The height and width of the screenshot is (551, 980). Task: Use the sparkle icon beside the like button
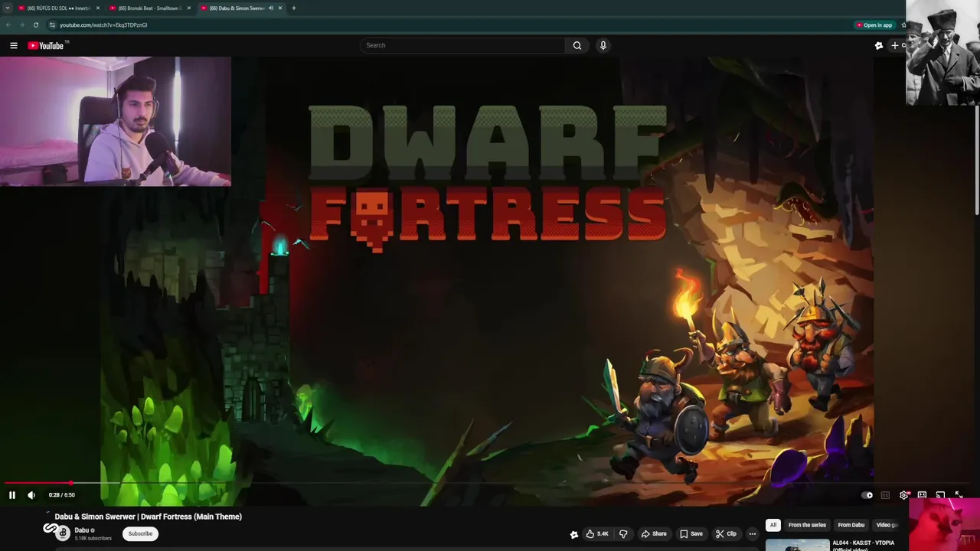[573, 534]
